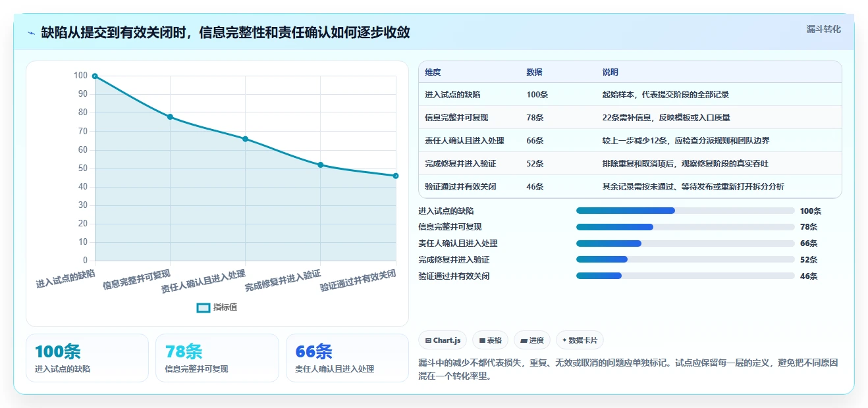Click the icon in the 数据卡片 chip
The width and height of the screenshot is (868, 408).
pos(564,340)
